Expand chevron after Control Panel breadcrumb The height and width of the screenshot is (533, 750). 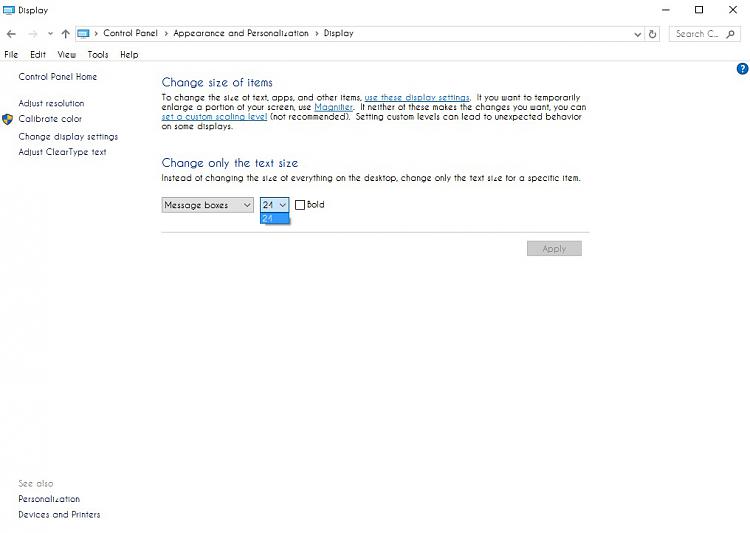click(166, 33)
